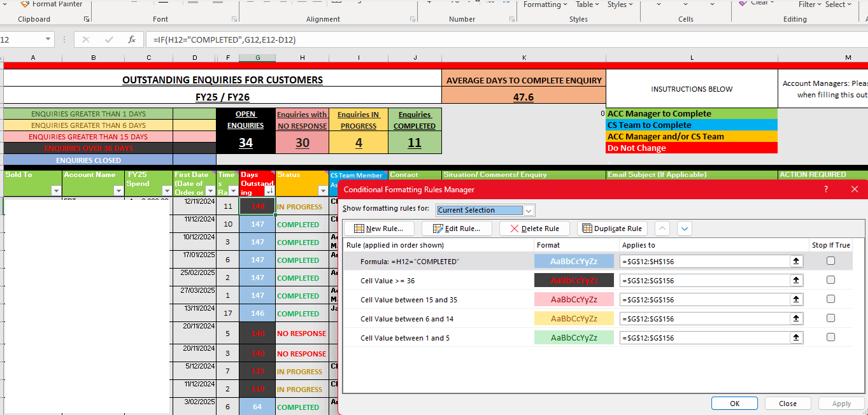Move rule up with the up arrow
The width and height of the screenshot is (868, 415).
tap(662, 229)
